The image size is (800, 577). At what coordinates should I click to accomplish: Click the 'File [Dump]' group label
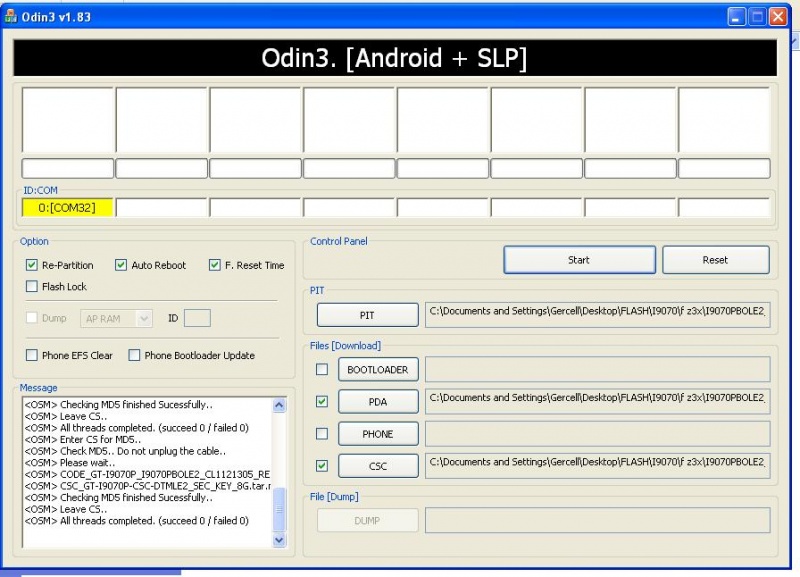334,496
